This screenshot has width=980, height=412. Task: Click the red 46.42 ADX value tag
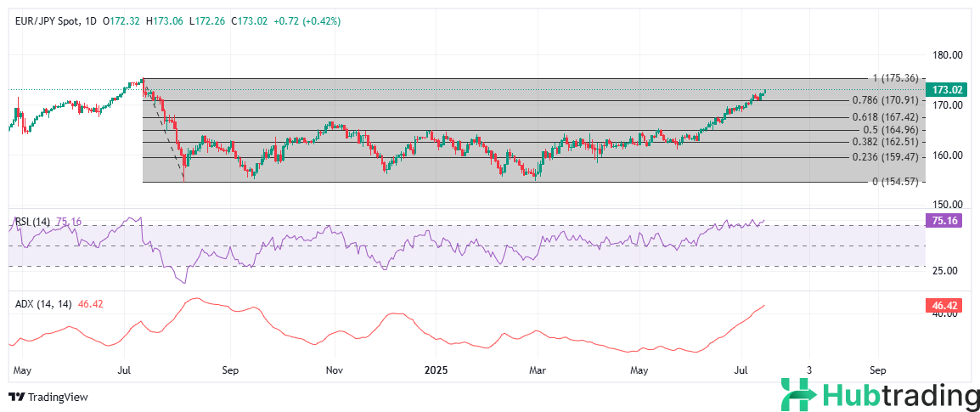coord(944,303)
